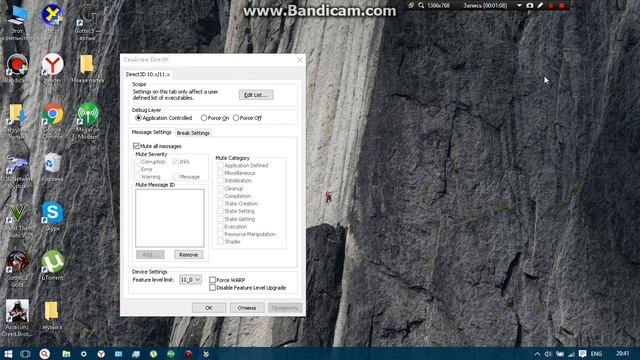Click the 'Edit List...' button
This screenshot has height=360, width=640.
[256, 95]
